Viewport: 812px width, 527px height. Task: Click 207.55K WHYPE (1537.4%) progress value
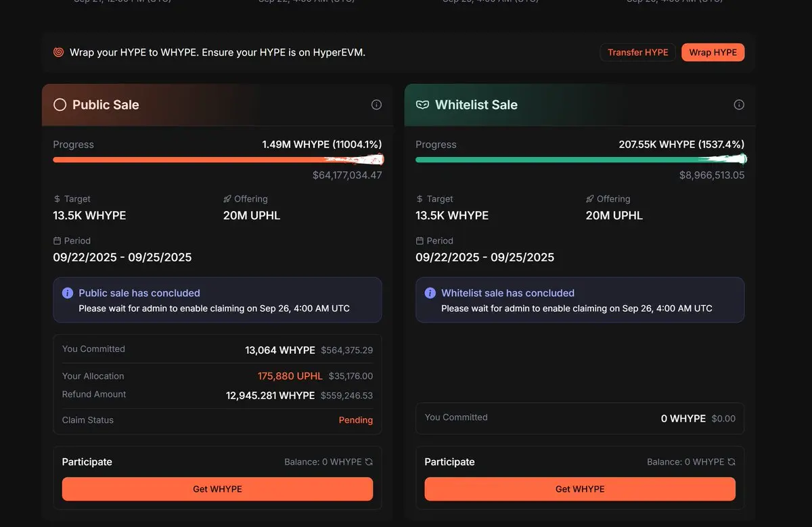coord(681,145)
